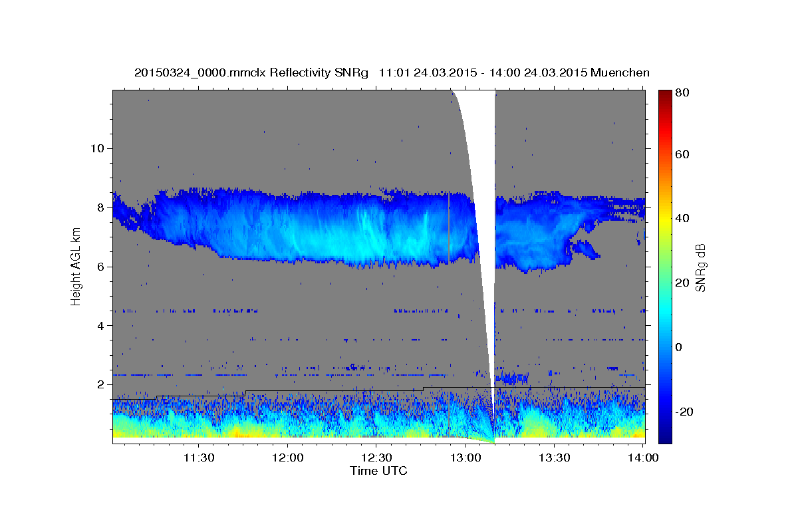Click the height tick label 4

coord(100,326)
